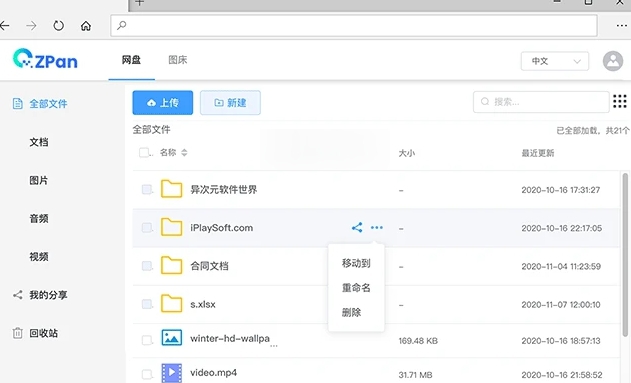Click the 31.71 MB size value
The height and width of the screenshot is (383, 631).
[x=415, y=375]
